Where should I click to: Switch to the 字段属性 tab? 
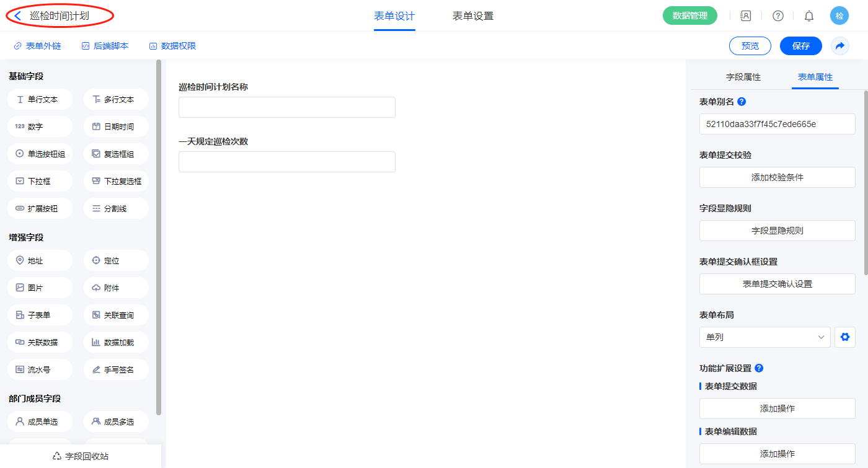743,77
